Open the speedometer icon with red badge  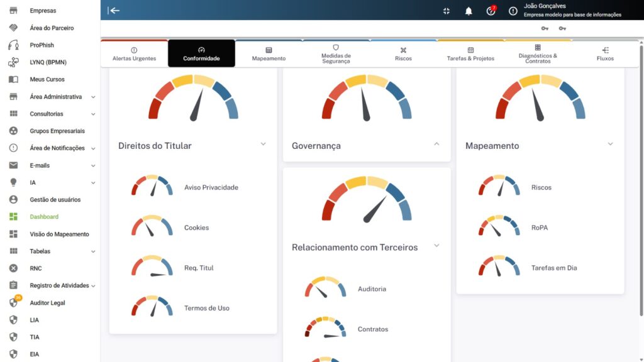click(x=491, y=11)
